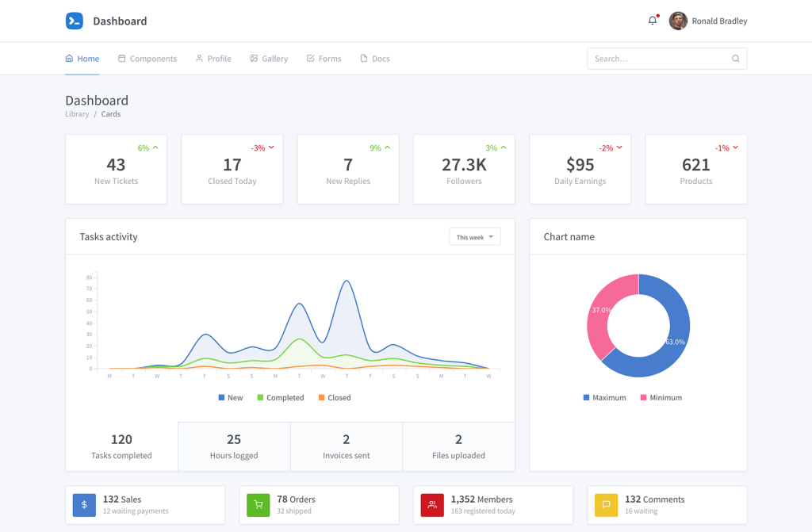Switch to the Gallery tab
The width and height of the screenshot is (812, 532).
click(269, 59)
